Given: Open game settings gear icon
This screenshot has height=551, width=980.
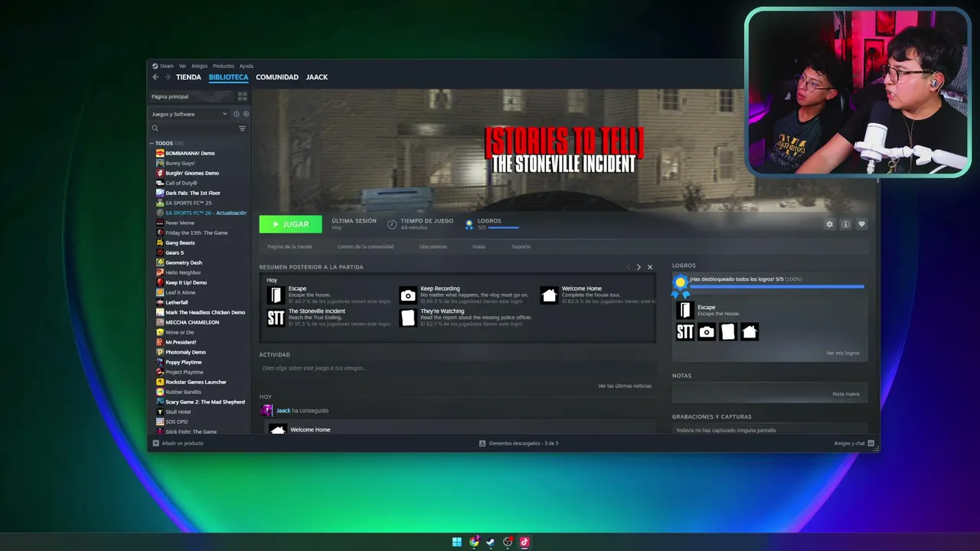Looking at the screenshot, I should (x=829, y=224).
